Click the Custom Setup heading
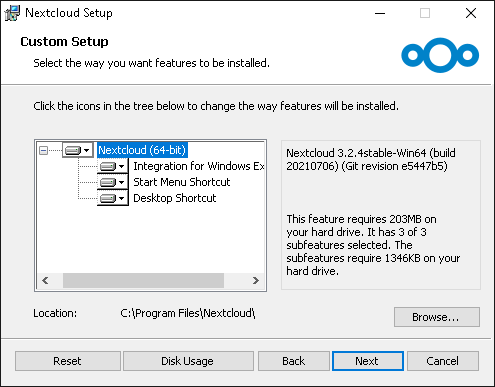 point(64,42)
